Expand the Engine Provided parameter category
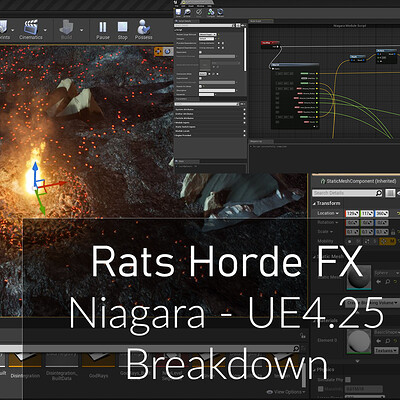The width and height of the screenshot is (400, 400). tap(176, 136)
